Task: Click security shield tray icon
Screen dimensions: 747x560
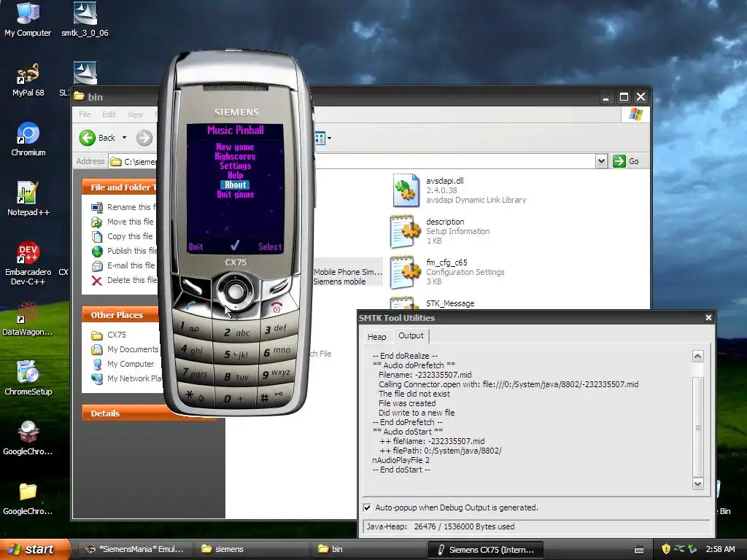Action: 666,549
